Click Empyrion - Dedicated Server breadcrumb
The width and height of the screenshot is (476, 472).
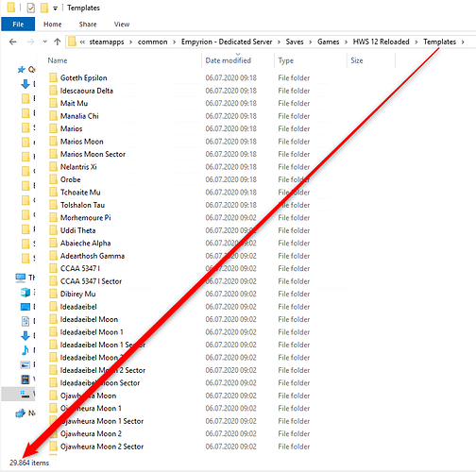227,42
